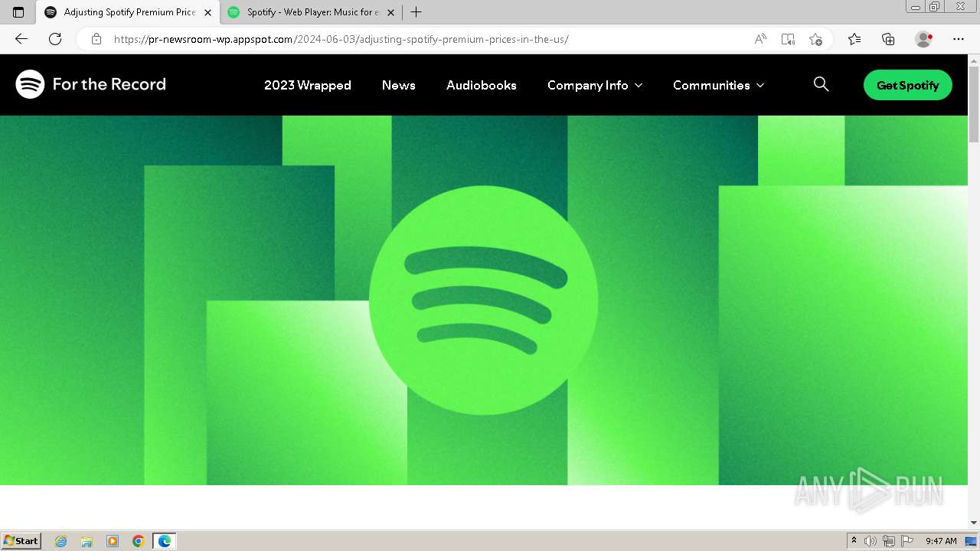View site information via the lock icon
Screen dimensions: 980x551
[96, 39]
